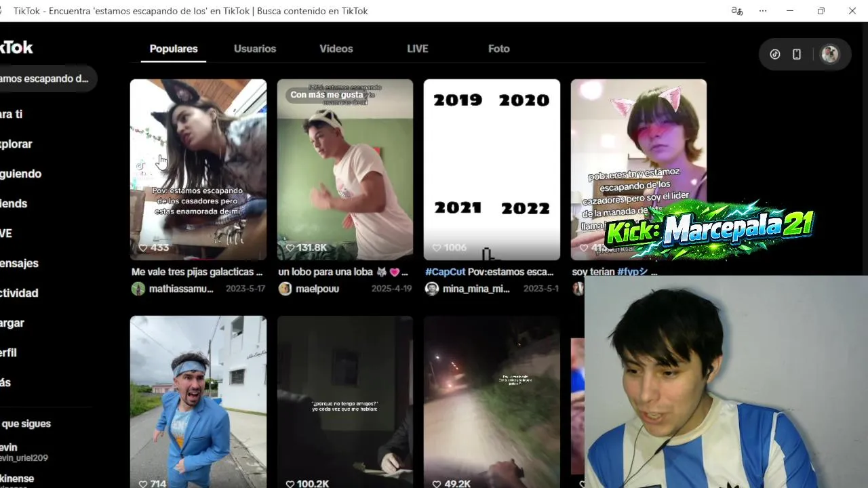Open the profile avatar menu at top right
The height and width of the screenshot is (488, 868).
pyautogui.click(x=830, y=54)
